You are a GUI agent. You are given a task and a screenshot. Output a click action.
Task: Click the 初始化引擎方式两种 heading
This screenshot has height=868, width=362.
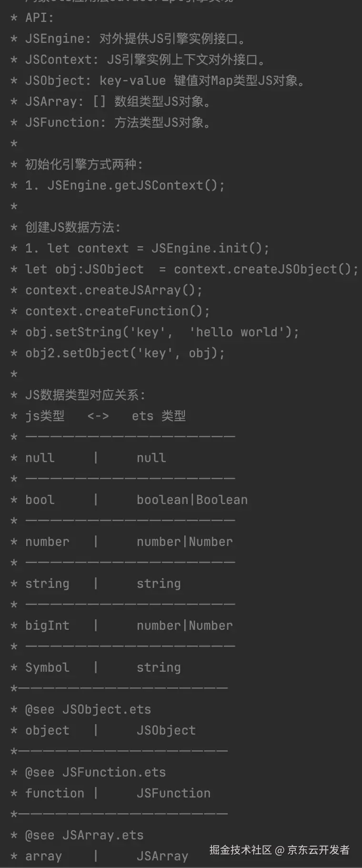(84, 164)
